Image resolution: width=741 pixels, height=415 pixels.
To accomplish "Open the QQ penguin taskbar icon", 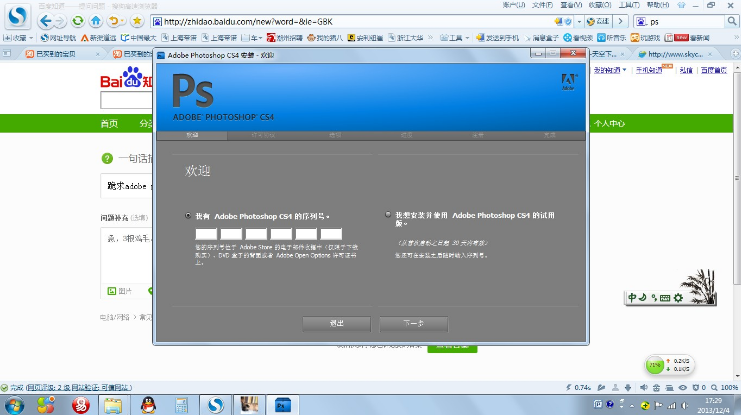I will pos(149,405).
